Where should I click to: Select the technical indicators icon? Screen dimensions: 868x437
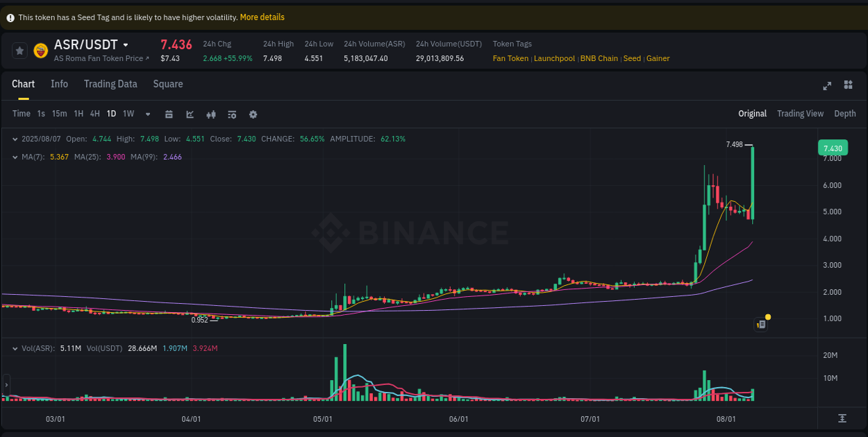tap(190, 114)
